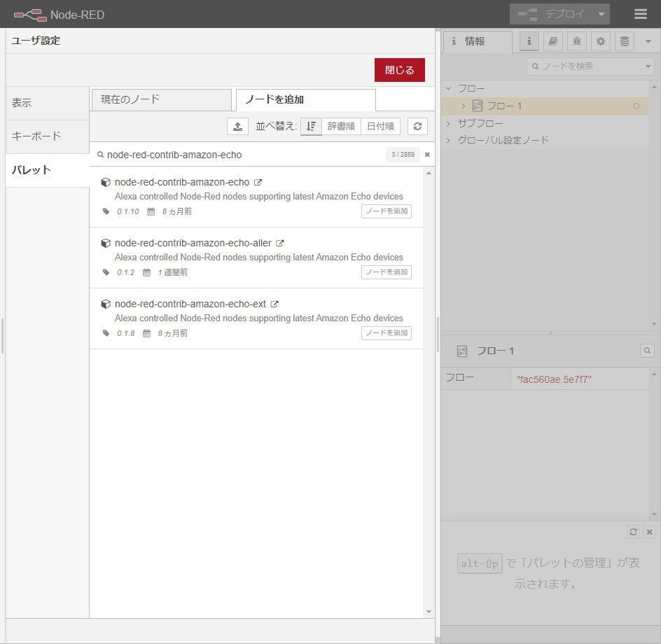Open the debug bug sidebar icon

pos(577,41)
